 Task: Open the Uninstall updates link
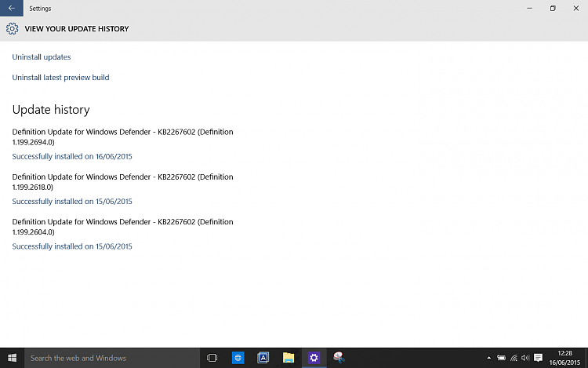click(42, 57)
